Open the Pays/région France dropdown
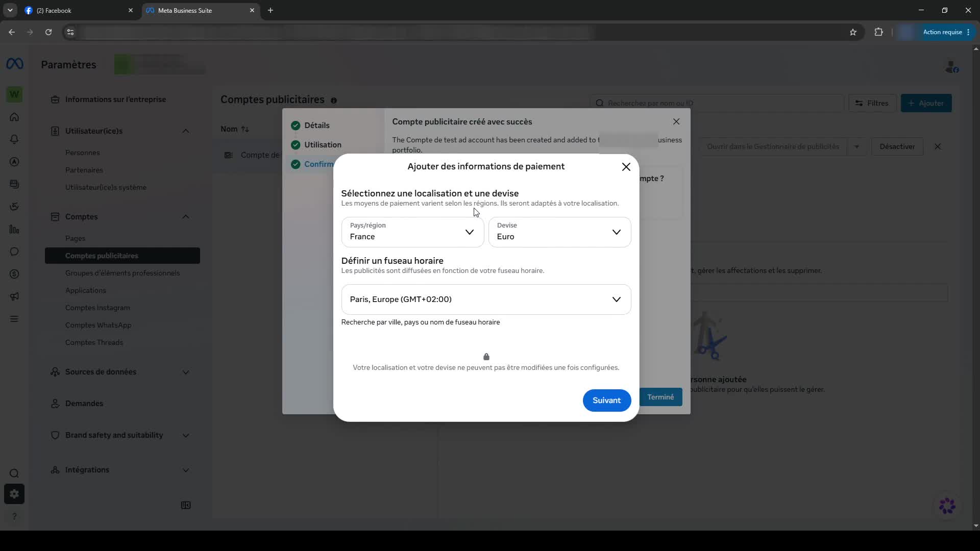The height and width of the screenshot is (551, 980). pyautogui.click(x=412, y=232)
